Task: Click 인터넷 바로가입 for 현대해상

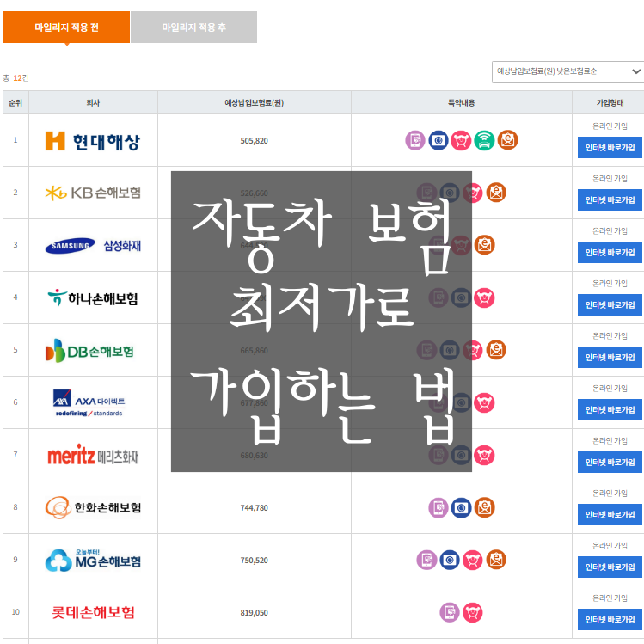Action: point(610,147)
